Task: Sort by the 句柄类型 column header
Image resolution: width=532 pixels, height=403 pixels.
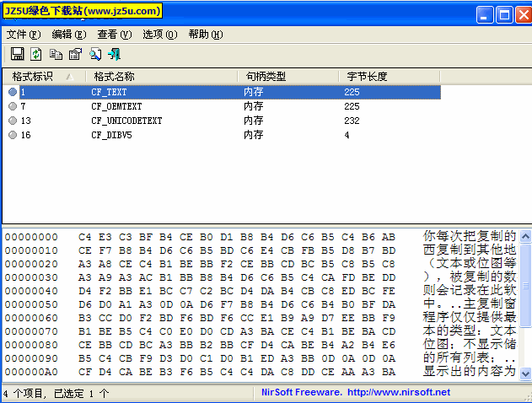Action: (x=288, y=77)
